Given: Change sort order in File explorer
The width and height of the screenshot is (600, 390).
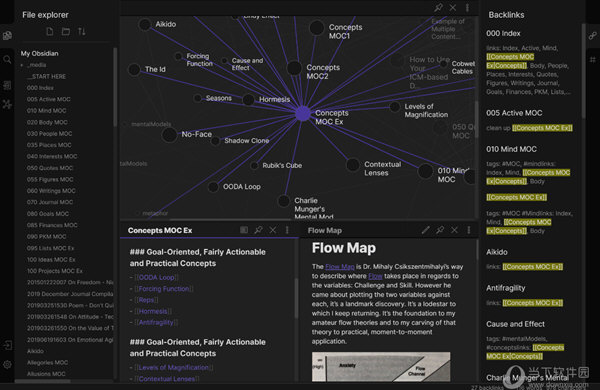Looking at the screenshot, I should (82, 31).
